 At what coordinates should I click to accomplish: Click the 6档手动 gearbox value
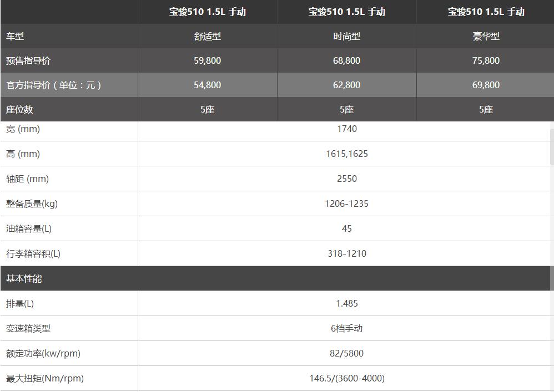tap(346, 328)
